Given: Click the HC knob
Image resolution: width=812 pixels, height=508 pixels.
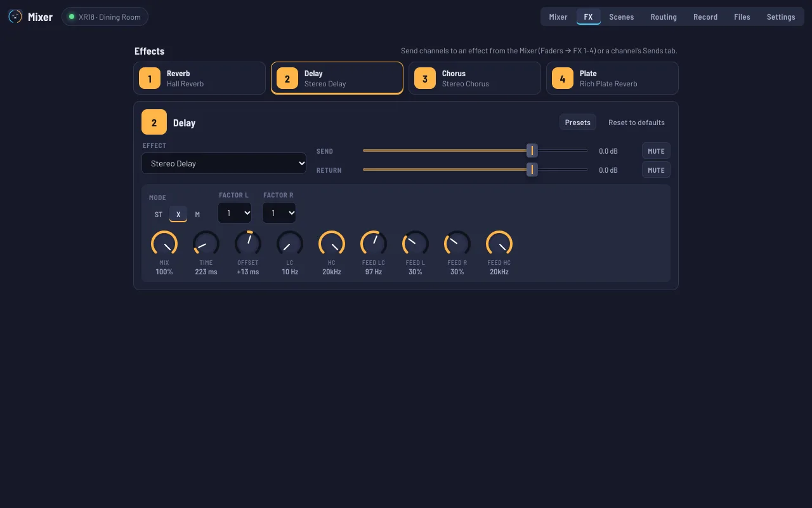Looking at the screenshot, I should coord(332,244).
